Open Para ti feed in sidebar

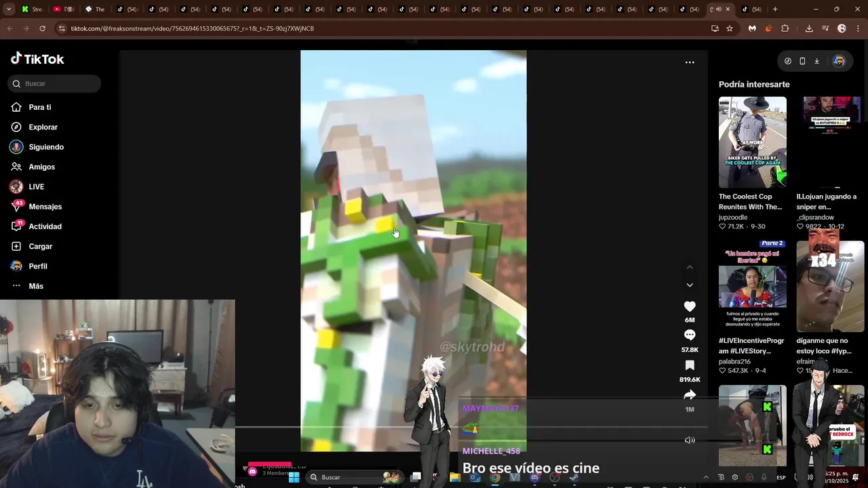click(x=31, y=107)
